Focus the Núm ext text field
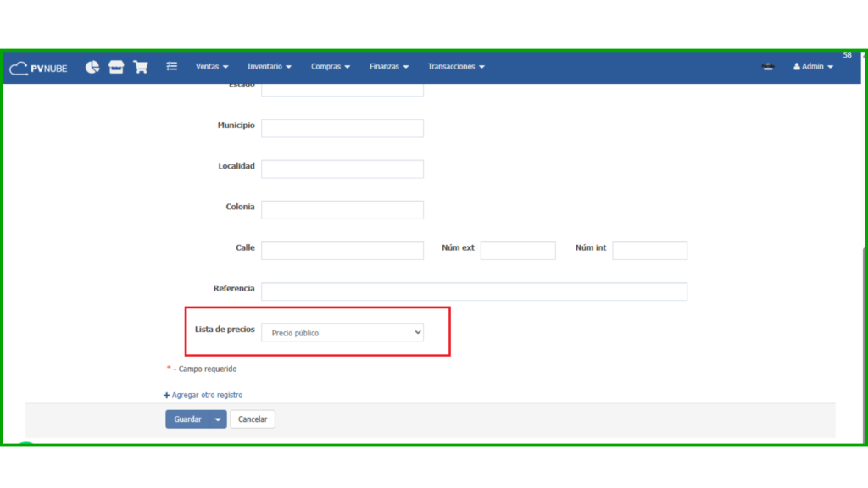 (518, 251)
